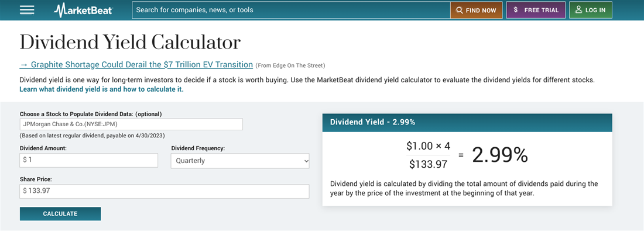The height and width of the screenshot is (246, 644).
Task: Focus the company search field
Action: tap(291, 10)
